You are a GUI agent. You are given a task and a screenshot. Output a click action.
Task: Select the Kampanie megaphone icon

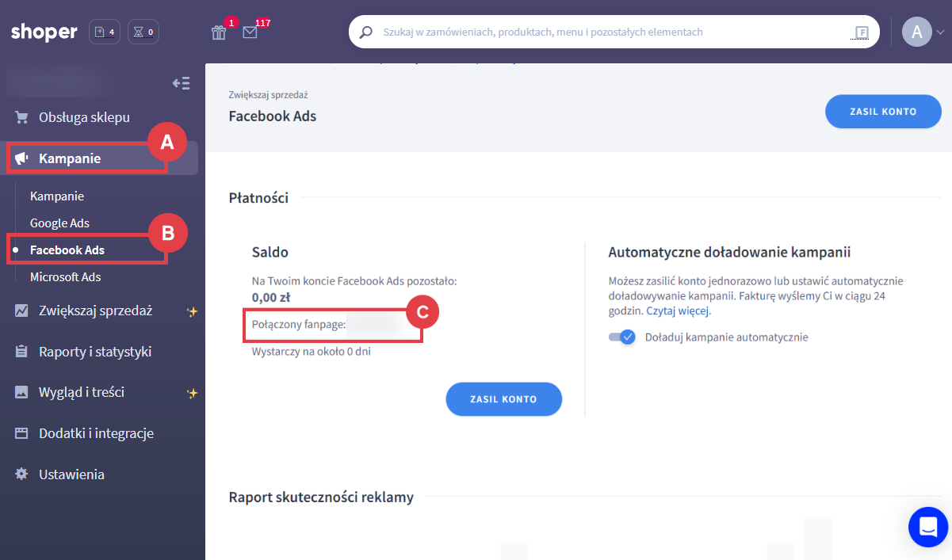(x=20, y=158)
